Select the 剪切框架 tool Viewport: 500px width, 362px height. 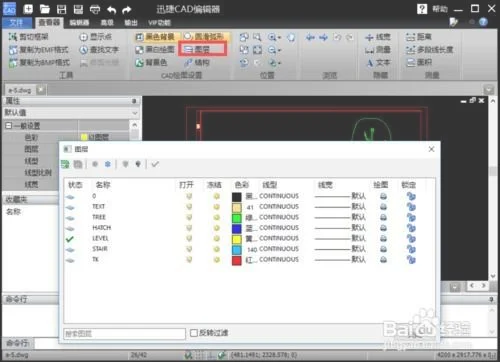click(29, 37)
